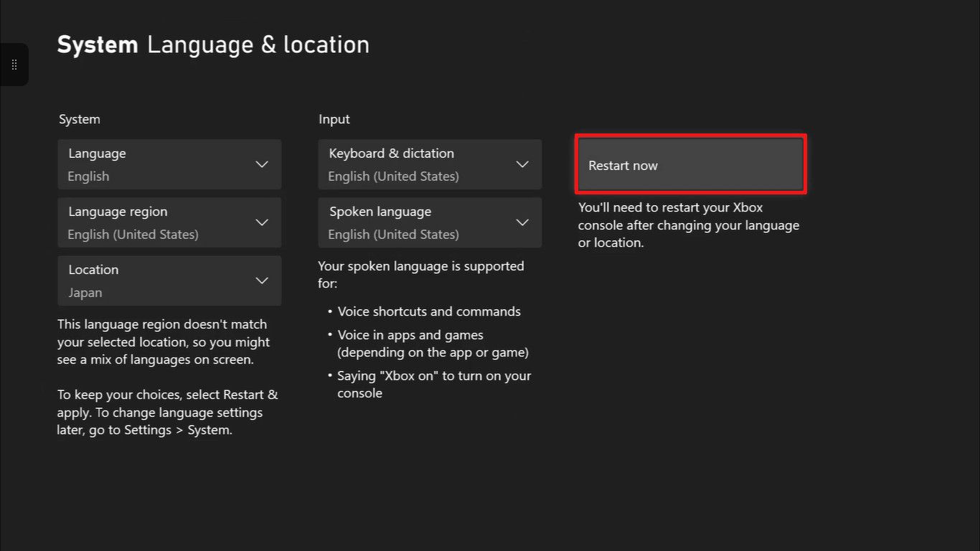
Task: Click the restart notice under Restart now
Action: 689,225
